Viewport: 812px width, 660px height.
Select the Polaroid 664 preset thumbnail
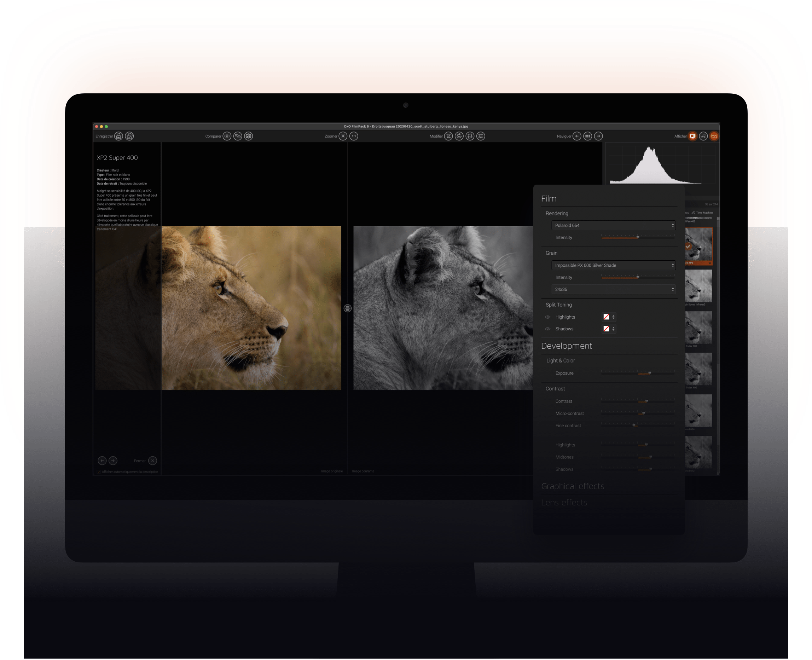698,410
